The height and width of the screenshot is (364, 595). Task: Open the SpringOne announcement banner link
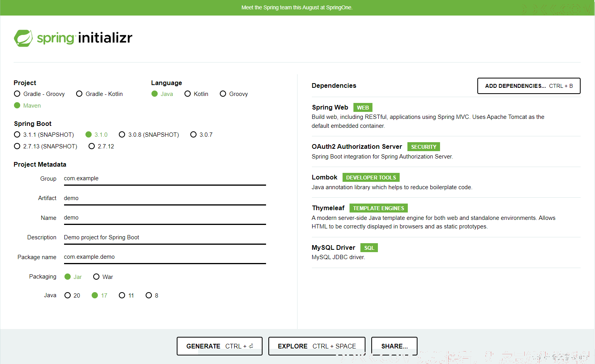click(x=297, y=7)
